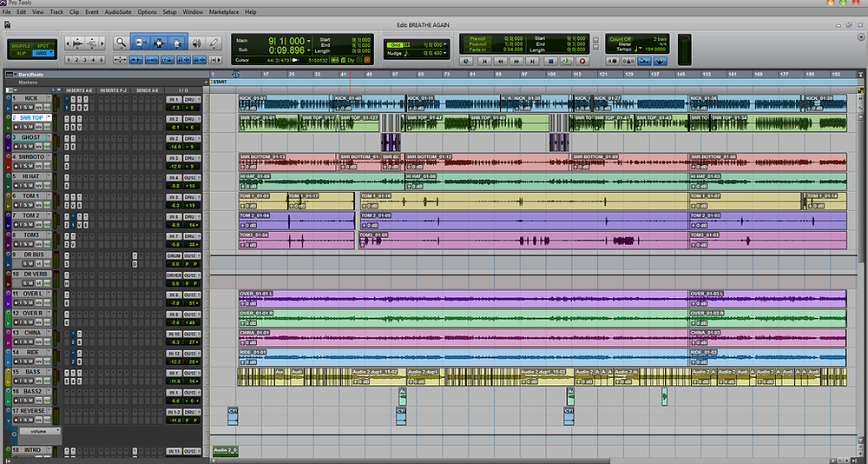Open KICK track view selector 'wv'
The height and width of the screenshot is (464, 868).
[39, 108]
